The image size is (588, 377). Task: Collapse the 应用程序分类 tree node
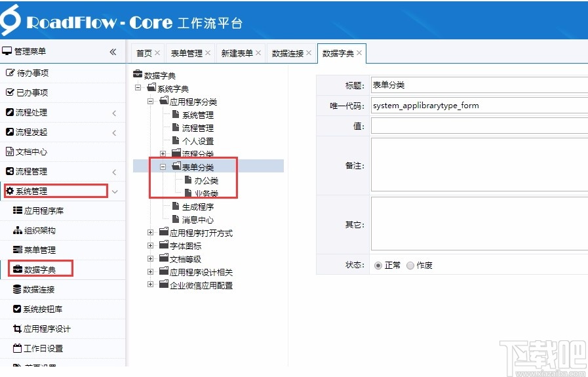(x=150, y=101)
